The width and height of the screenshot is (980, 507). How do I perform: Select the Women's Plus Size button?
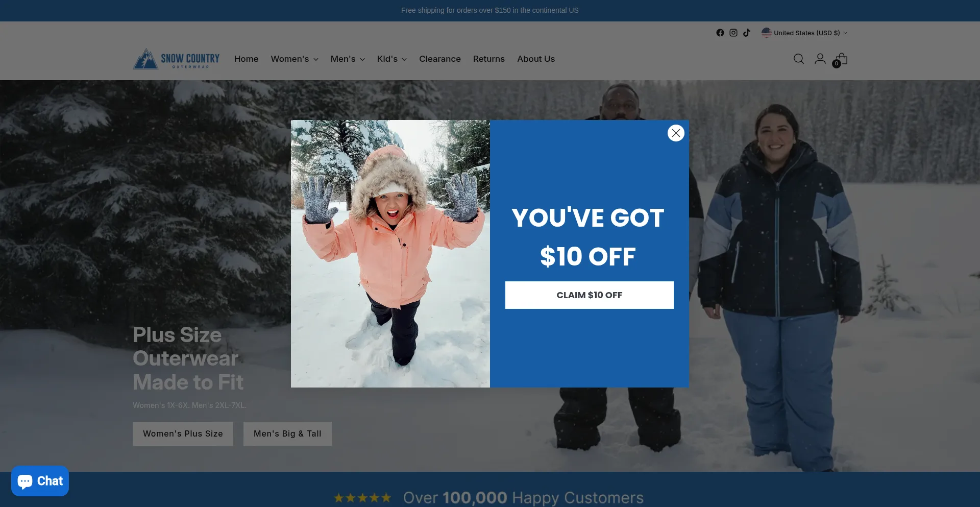point(183,434)
